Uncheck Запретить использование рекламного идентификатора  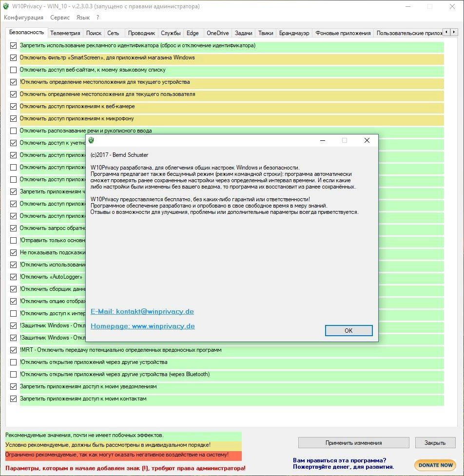13,45
